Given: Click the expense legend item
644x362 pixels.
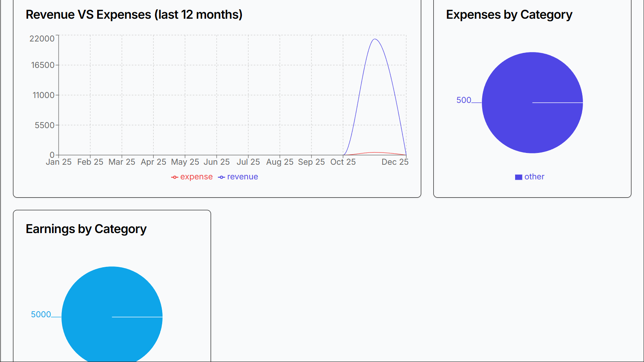Looking at the screenshot, I should coord(192,177).
